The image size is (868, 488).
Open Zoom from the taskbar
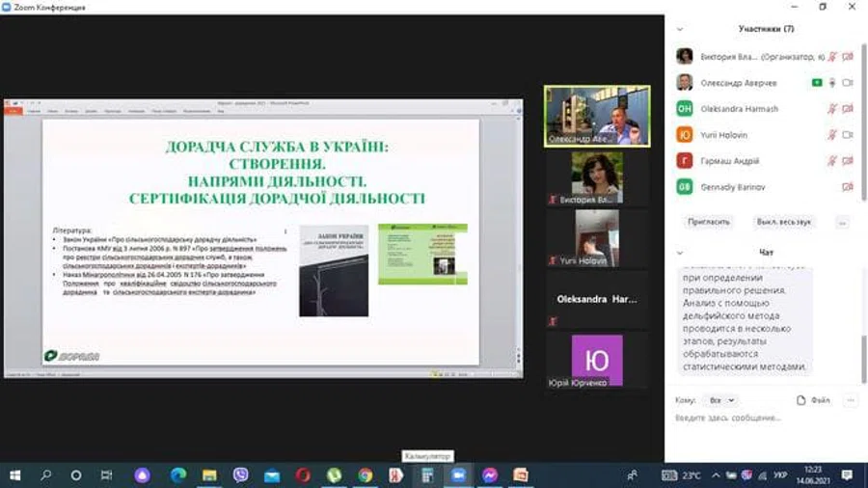[458, 475]
